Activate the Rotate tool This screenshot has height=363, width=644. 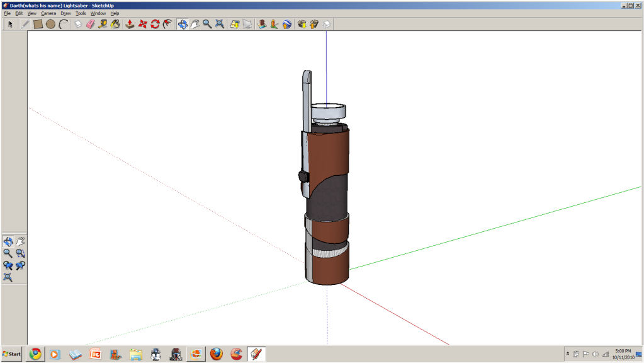(x=155, y=24)
